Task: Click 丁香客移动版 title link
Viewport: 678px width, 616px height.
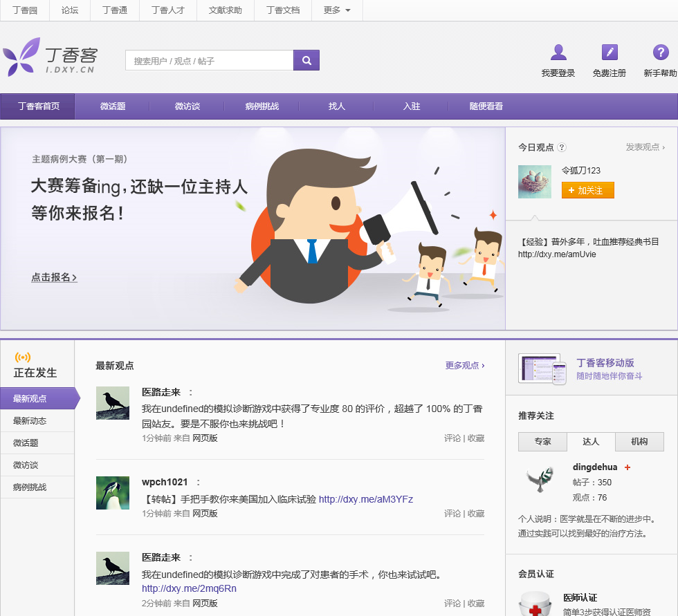Action: (x=605, y=362)
